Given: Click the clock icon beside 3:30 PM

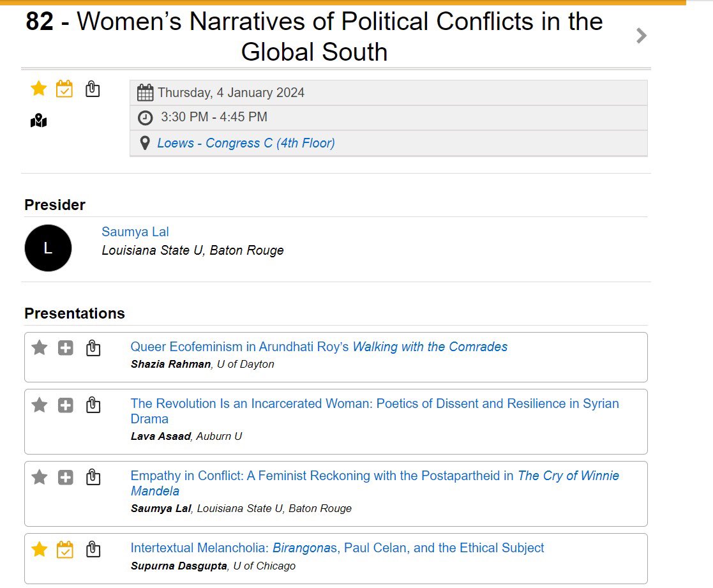Looking at the screenshot, I should pyautogui.click(x=145, y=117).
